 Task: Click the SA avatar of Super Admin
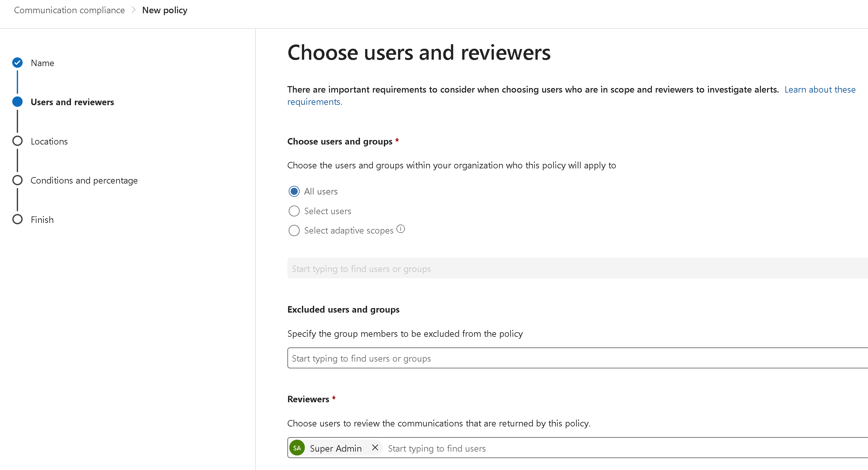click(x=297, y=448)
